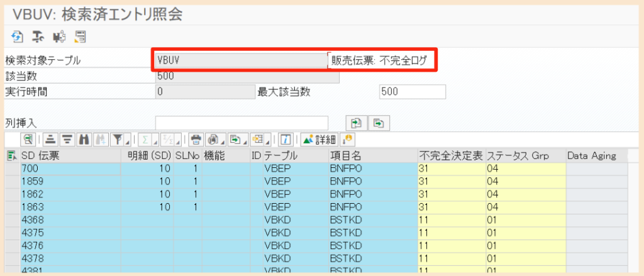This screenshot has height=276, width=644.
Task: Click the row selector for row 700
Action: 13,168
